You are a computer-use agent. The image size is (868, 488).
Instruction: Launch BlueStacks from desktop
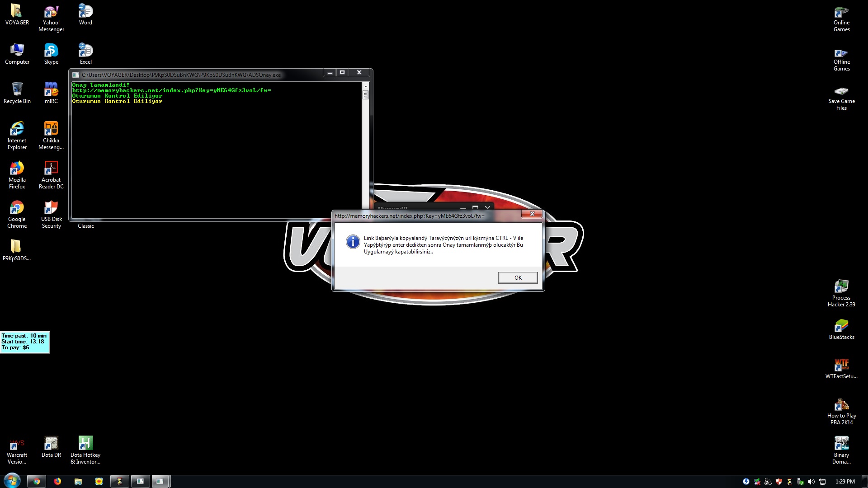841,328
